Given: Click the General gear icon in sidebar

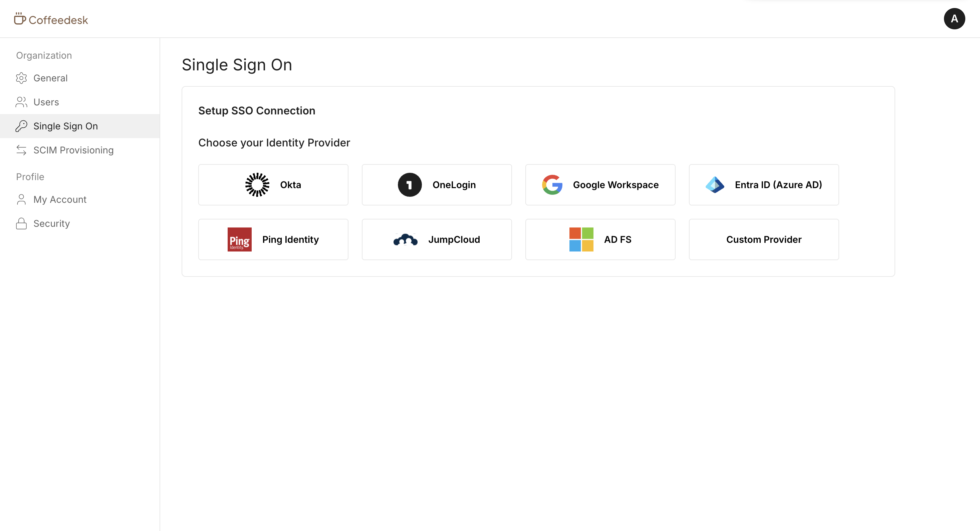Looking at the screenshot, I should click(x=21, y=78).
